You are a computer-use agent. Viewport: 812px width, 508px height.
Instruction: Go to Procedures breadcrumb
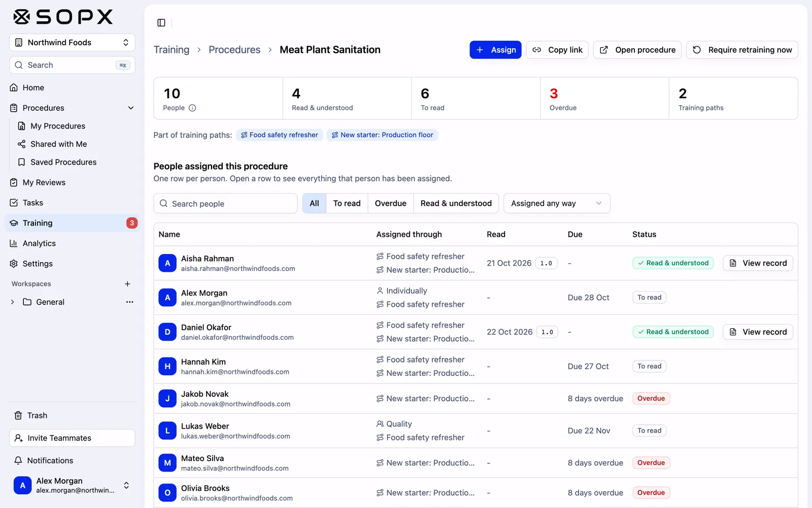pyautogui.click(x=234, y=50)
